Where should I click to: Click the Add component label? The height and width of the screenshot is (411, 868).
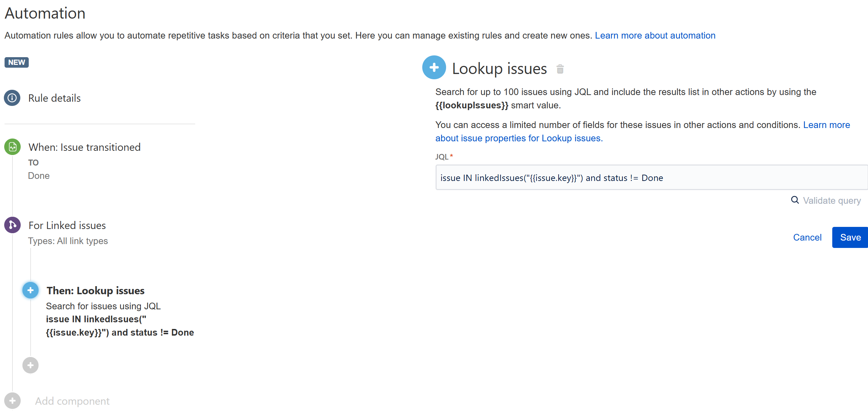(72, 401)
